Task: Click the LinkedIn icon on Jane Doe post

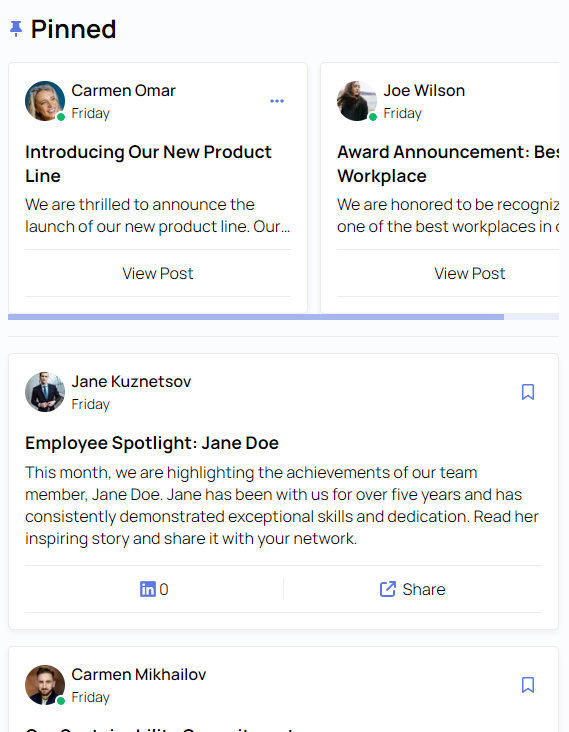Action: click(148, 589)
